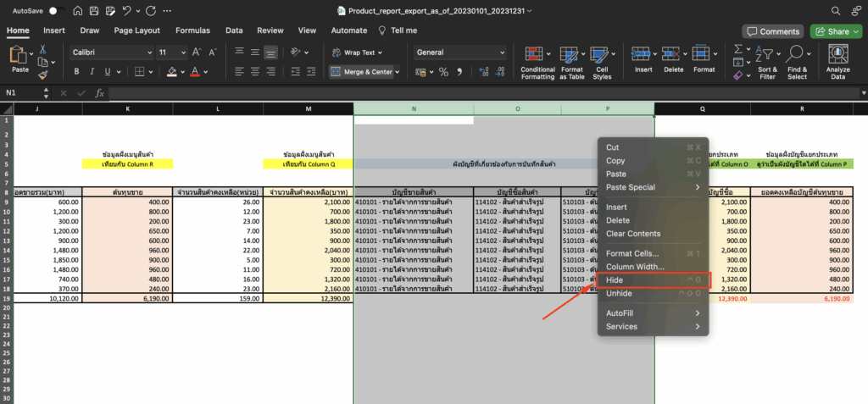
Task: Click the Percent Style icon
Action: click(443, 72)
